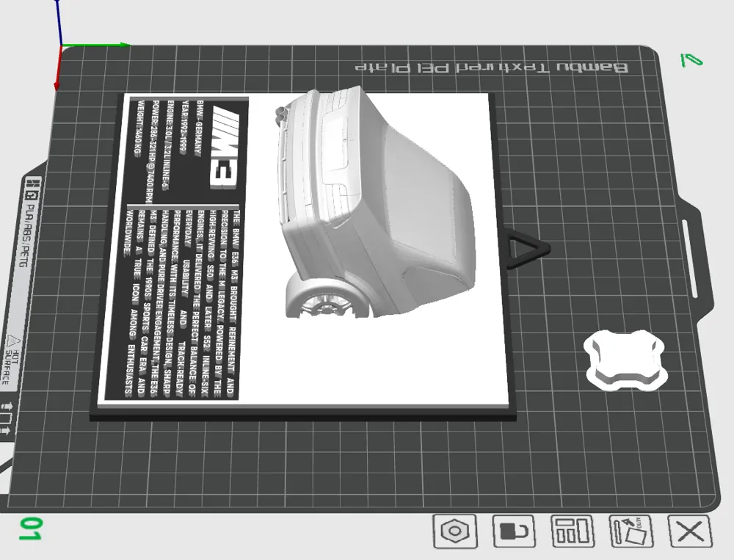Screen dimensions: 734x560
Task: Select the small white clip object
Action: click(625, 360)
